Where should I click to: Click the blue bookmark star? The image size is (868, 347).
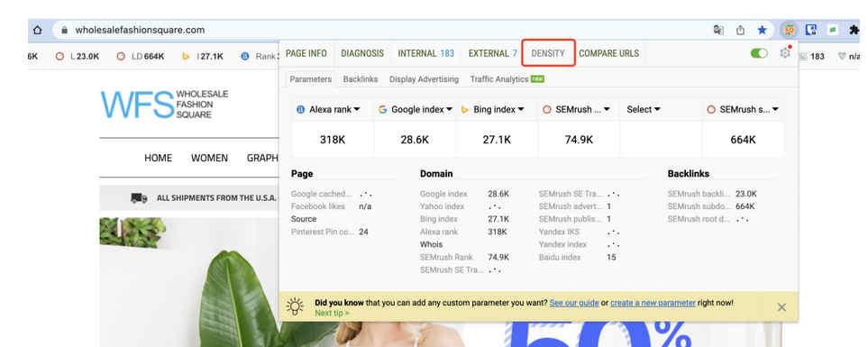763,30
